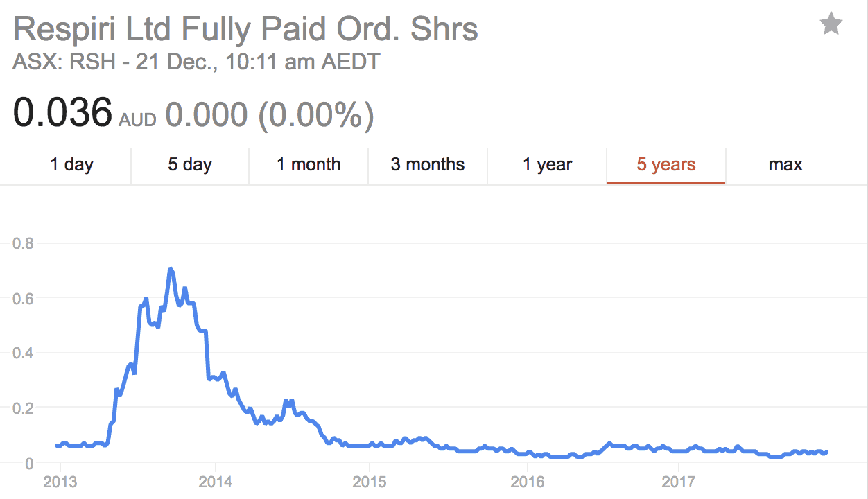Switch to the 1 day tab
Image resolution: width=868 pixels, height=499 pixels.
click(x=71, y=165)
